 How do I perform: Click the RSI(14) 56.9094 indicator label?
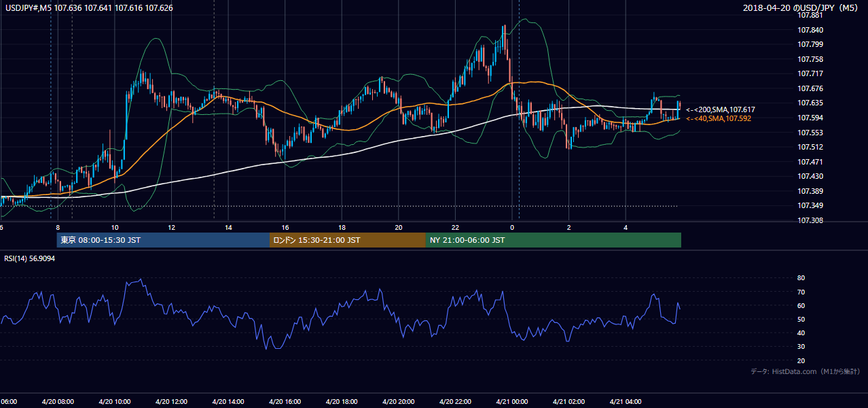tap(29, 258)
